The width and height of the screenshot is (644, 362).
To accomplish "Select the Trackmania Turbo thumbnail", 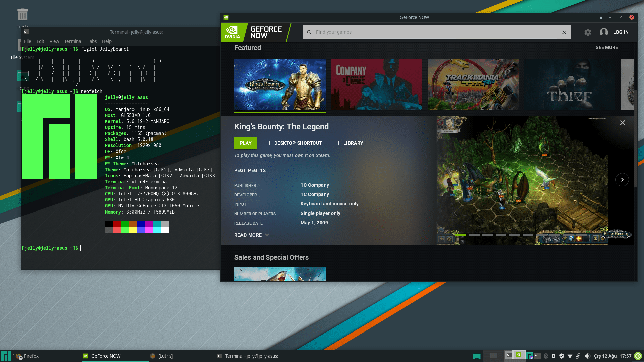I will point(473,84).
